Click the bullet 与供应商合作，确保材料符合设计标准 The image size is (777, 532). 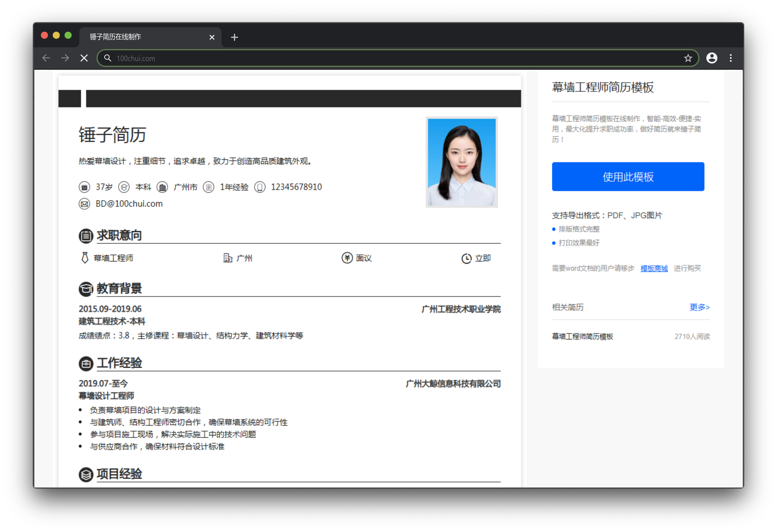(x=157, y=447)
